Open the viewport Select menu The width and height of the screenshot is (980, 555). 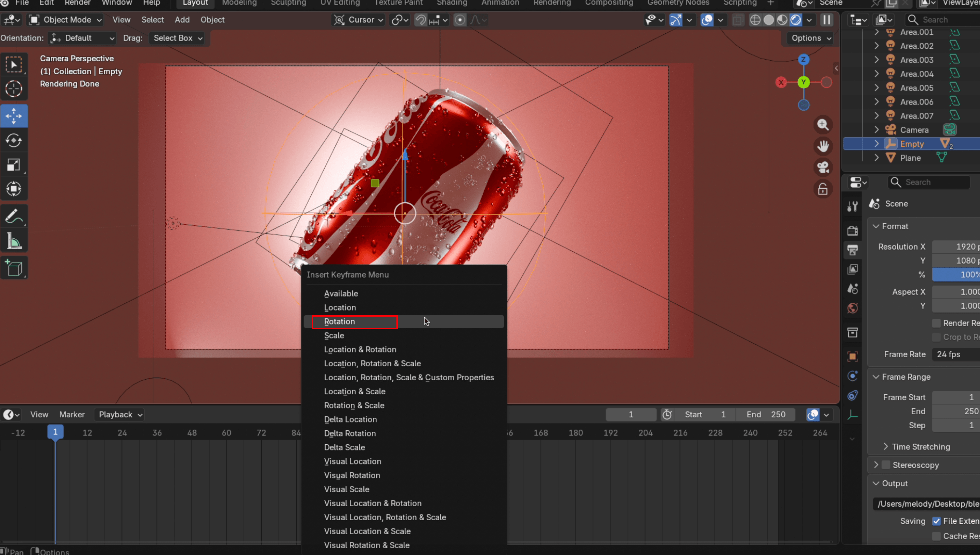(x=152, y=20)
